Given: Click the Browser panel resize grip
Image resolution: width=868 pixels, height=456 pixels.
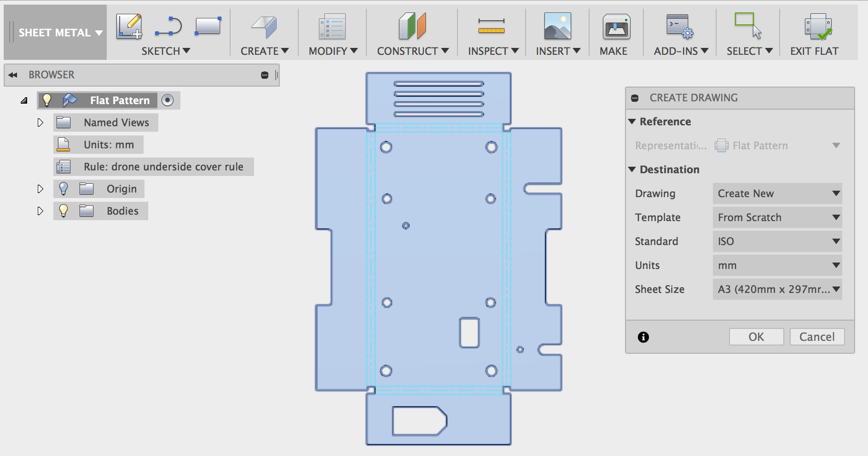Looking at the screenshot, I should point(276,75).
